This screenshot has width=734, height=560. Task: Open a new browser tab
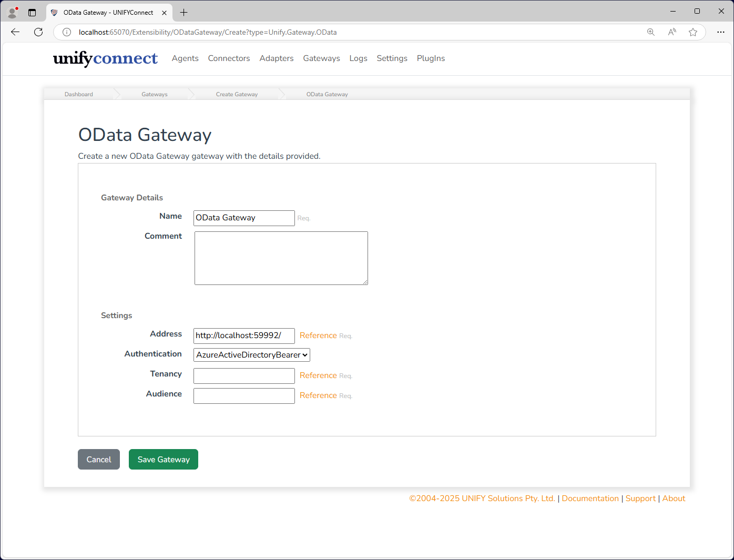(183, 13)
